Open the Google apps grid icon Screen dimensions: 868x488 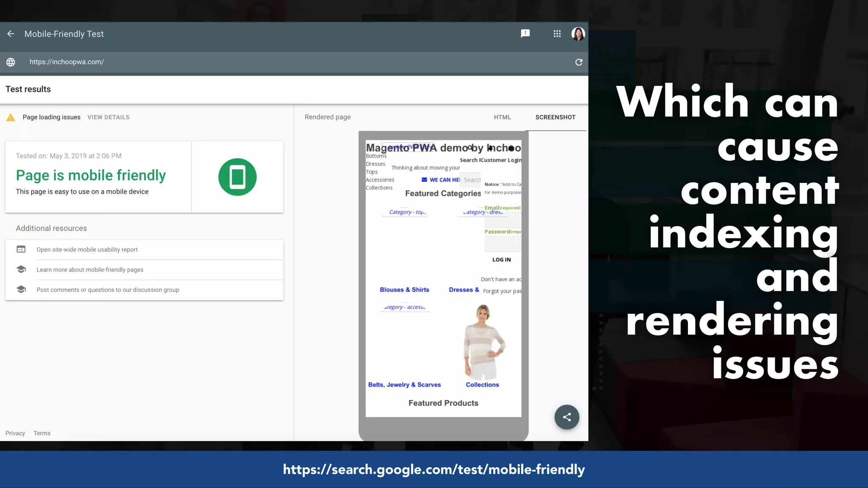click(557, 33)
